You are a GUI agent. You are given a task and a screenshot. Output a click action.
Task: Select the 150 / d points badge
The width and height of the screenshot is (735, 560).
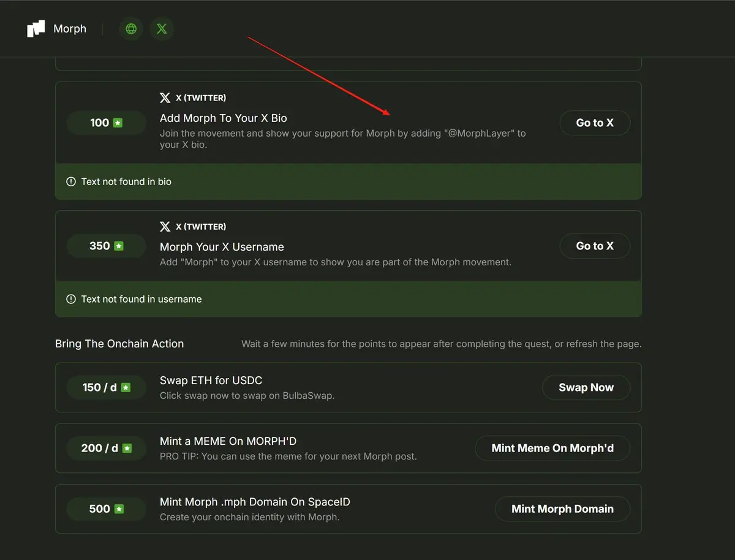(107, 387)
